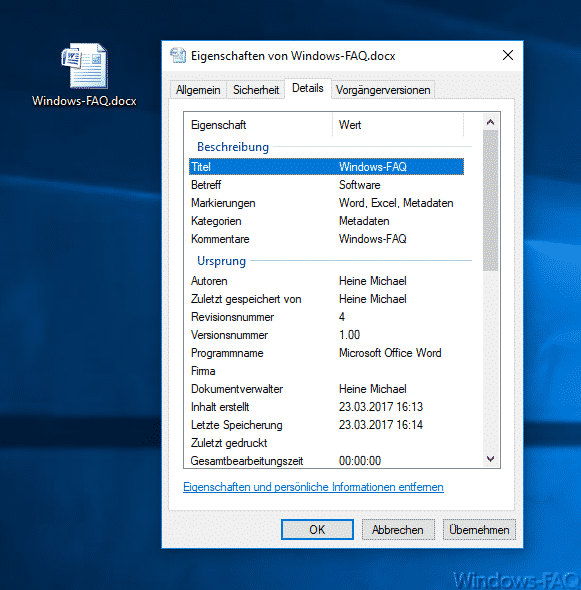
Task: Select the Versionsnummer row
Action: pos(326,335)
